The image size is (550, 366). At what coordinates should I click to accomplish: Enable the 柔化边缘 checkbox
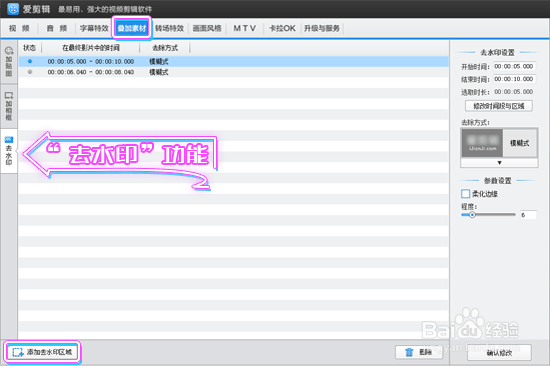tap(465, 194)
